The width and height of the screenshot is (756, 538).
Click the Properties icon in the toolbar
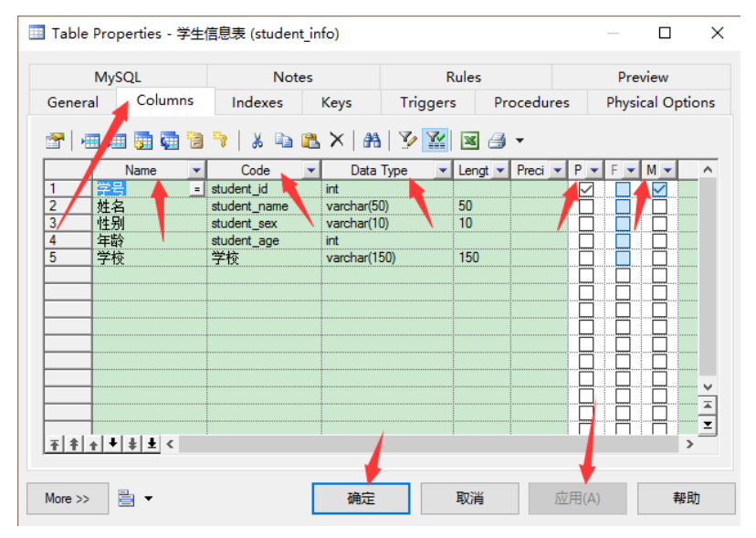click(55, 141)
